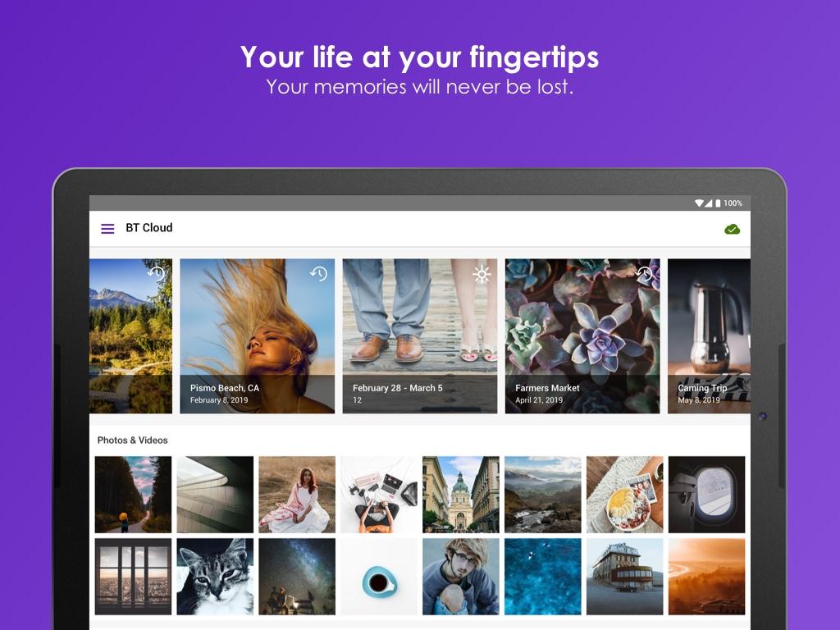
Task: Tap the Wi-Fi signal icon in status bar
Action: point(699,203)
